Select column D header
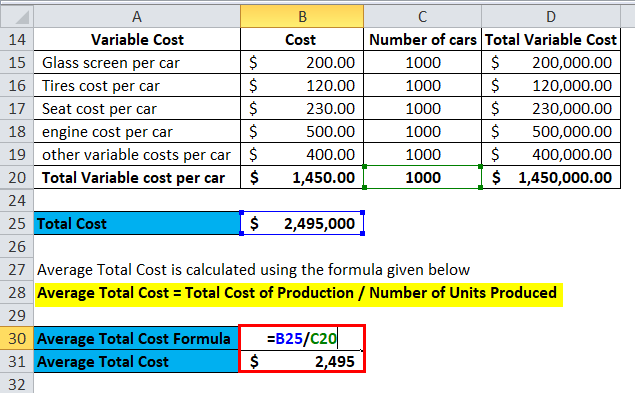Screen dimensions: 635x393 click(551, 17)
